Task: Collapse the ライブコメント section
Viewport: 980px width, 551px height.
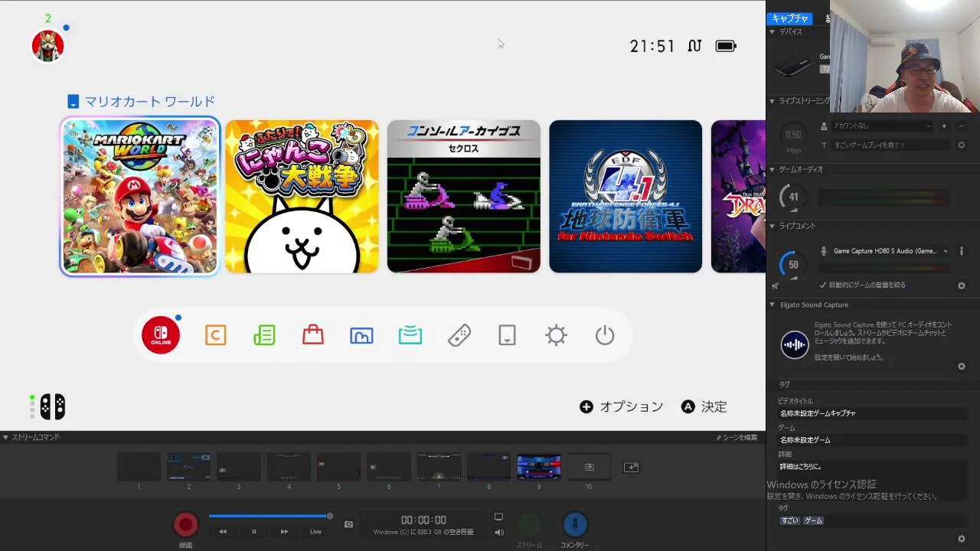Action: pyautogui.click(x=772, y=226)
